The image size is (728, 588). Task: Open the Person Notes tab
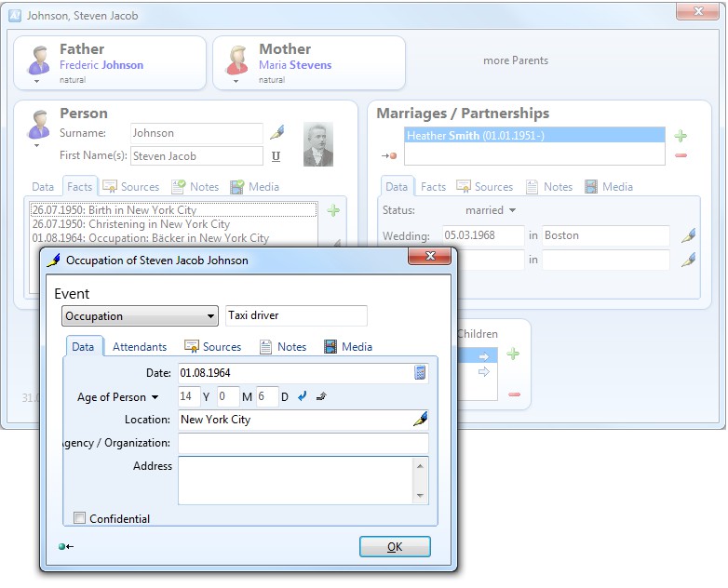tap(195, 187)
